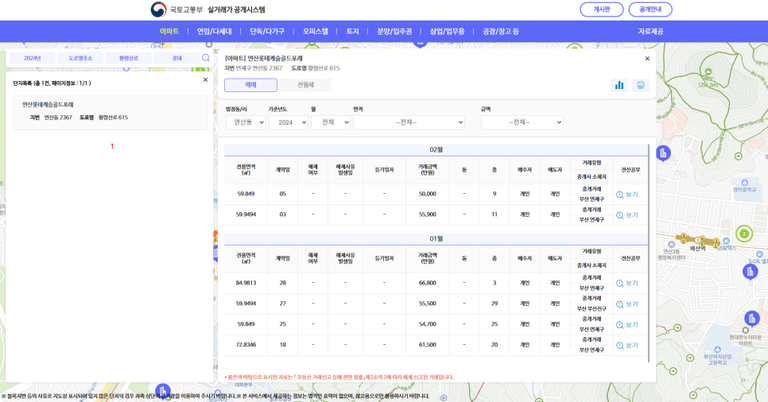The width and height of the screenshot is (768, 402).
Task: Select the 아파트 menu tab
Action: point(169,31)
